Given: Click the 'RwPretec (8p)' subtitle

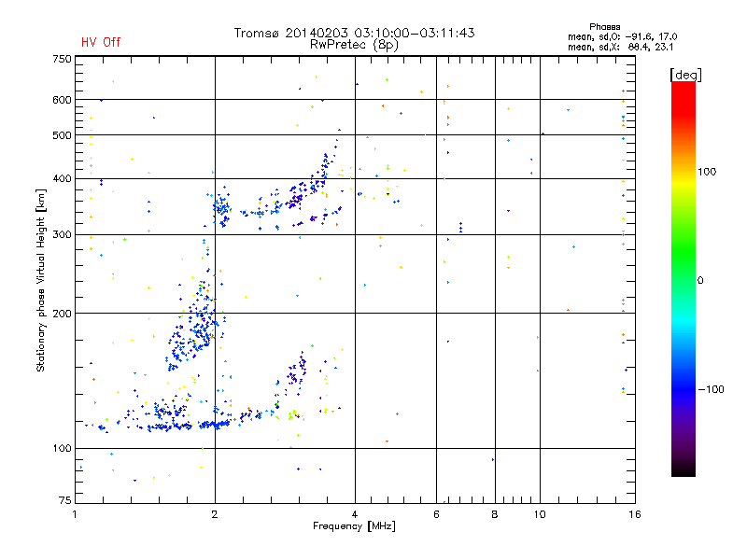Looking at the screenshot, I should click(x=354, y=45).
